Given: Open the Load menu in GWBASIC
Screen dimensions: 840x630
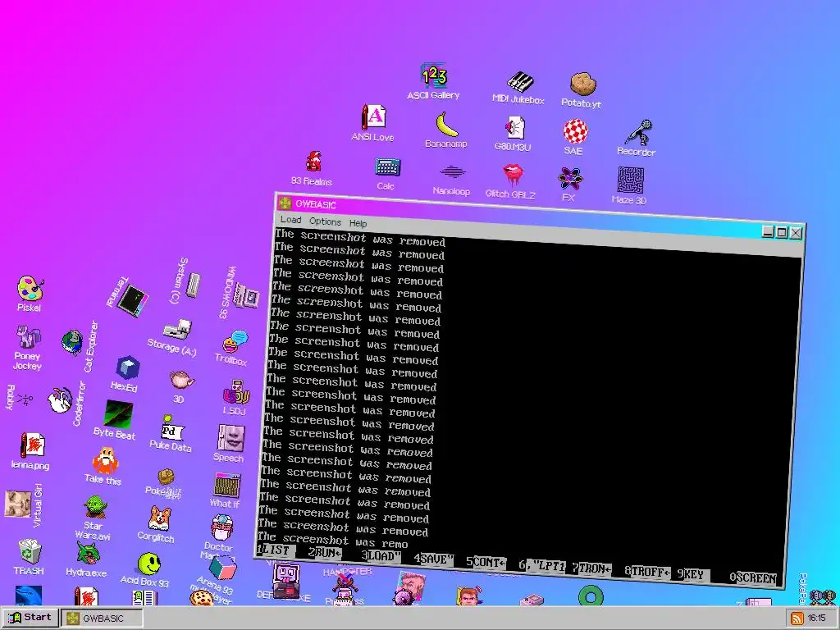Looking at the screenshot, I should coord(291,220).
